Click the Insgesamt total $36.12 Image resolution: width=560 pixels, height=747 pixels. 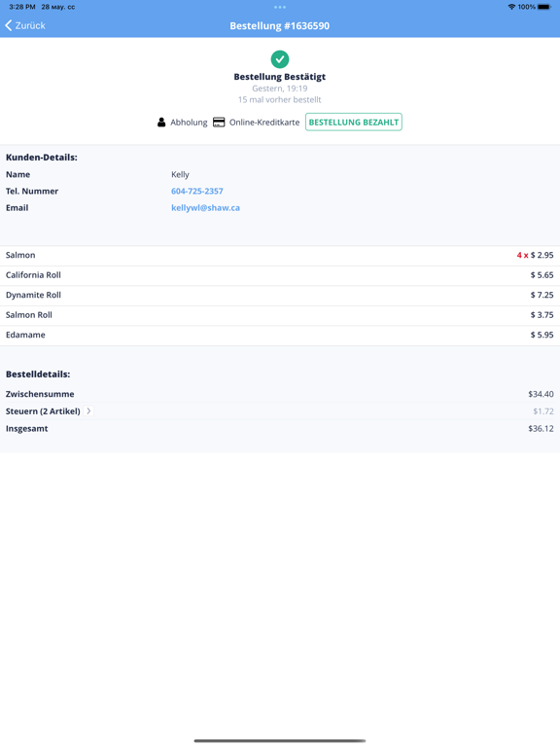point(541,428)
